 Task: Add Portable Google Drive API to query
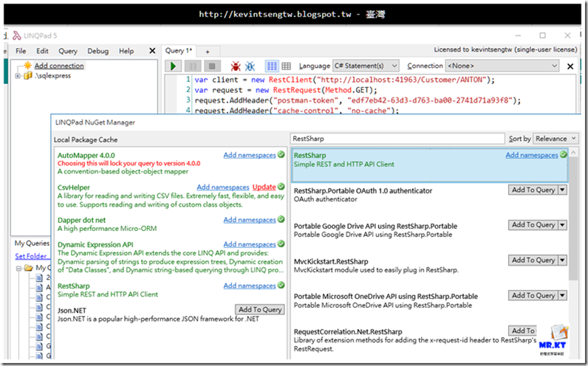coord(533,225)
